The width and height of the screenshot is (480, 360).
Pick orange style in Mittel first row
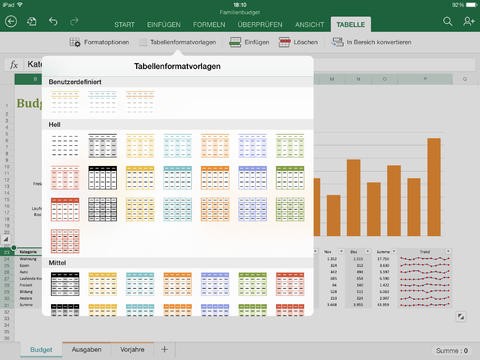click(x=178, y=284)
